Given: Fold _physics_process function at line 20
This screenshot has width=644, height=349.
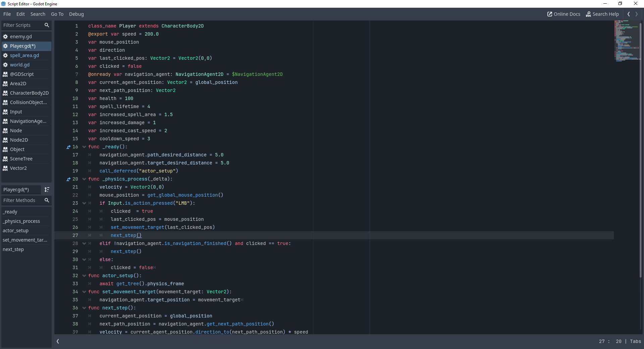Looking at the screenshot, I should click(x=84, y=179).
